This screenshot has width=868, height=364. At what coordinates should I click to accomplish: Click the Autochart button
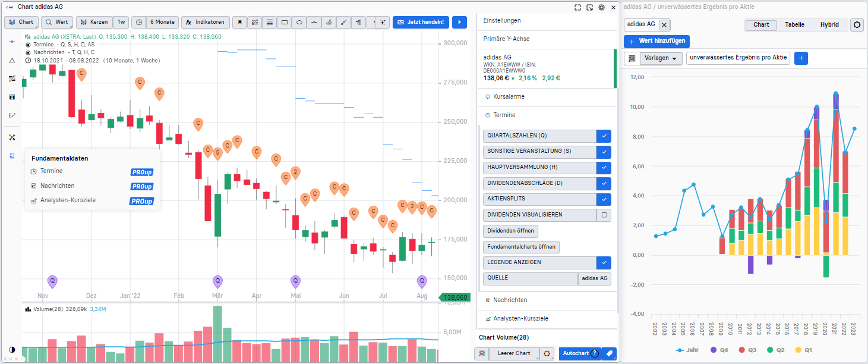coord(580,353)
